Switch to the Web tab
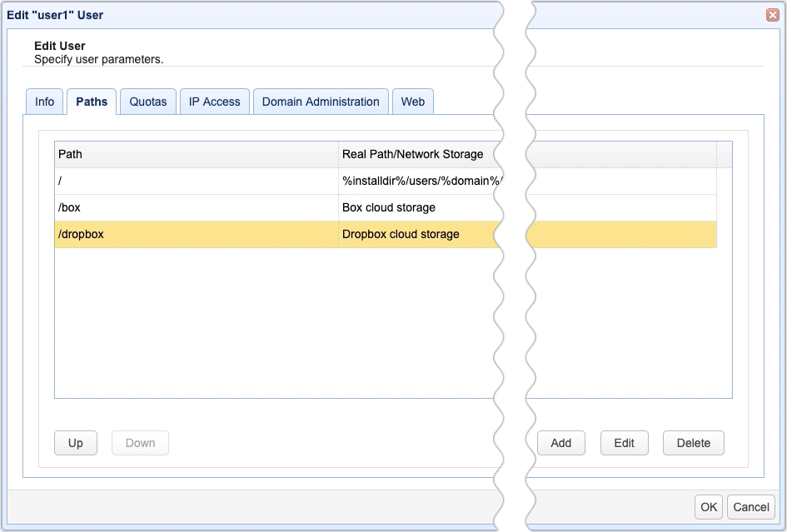 pos(413,101)
